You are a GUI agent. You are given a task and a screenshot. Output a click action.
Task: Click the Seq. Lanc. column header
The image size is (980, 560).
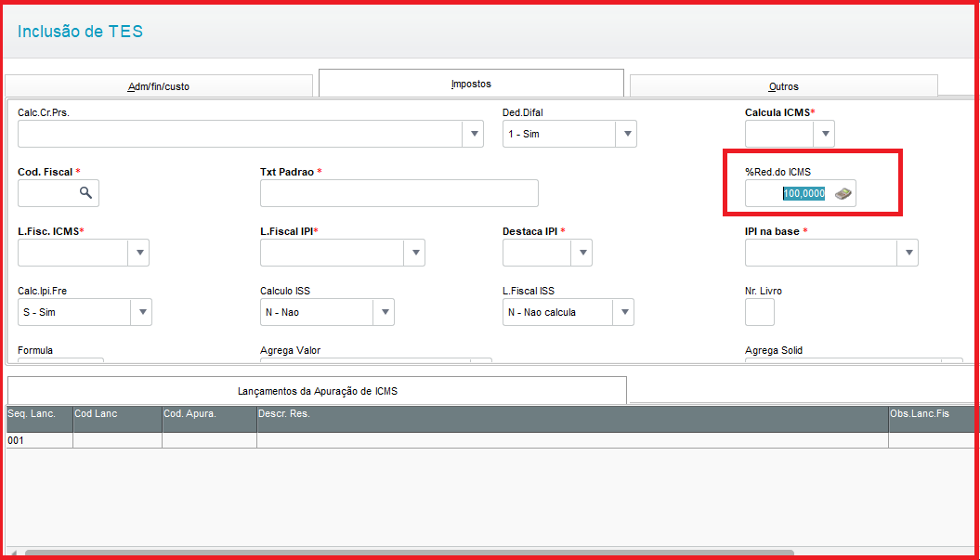pos(40,419)
